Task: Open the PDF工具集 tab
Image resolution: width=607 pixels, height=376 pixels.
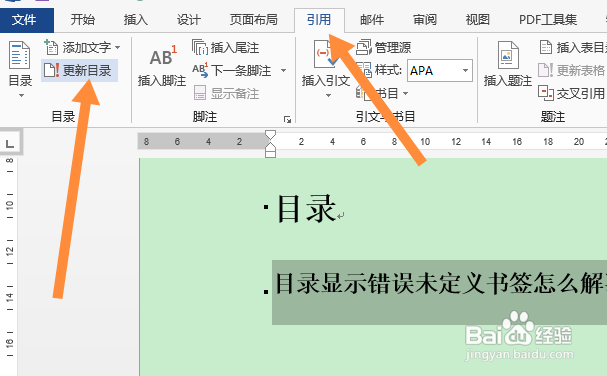Action: tap(548, 20)
